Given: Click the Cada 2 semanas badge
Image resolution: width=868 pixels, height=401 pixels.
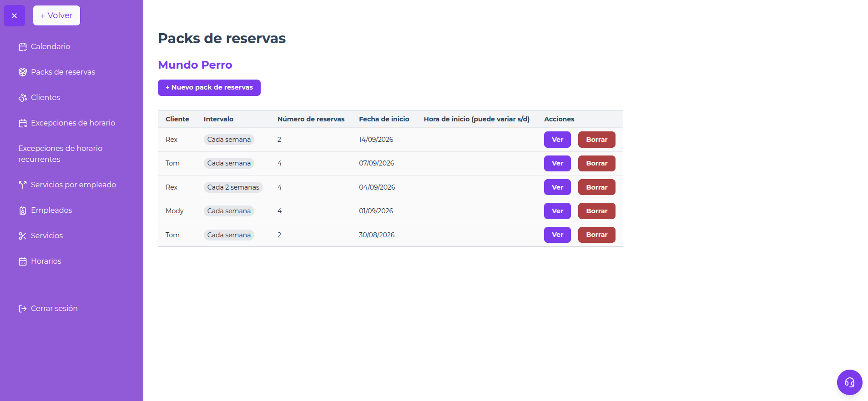Looking at the screenshot, I should [233, 187].
